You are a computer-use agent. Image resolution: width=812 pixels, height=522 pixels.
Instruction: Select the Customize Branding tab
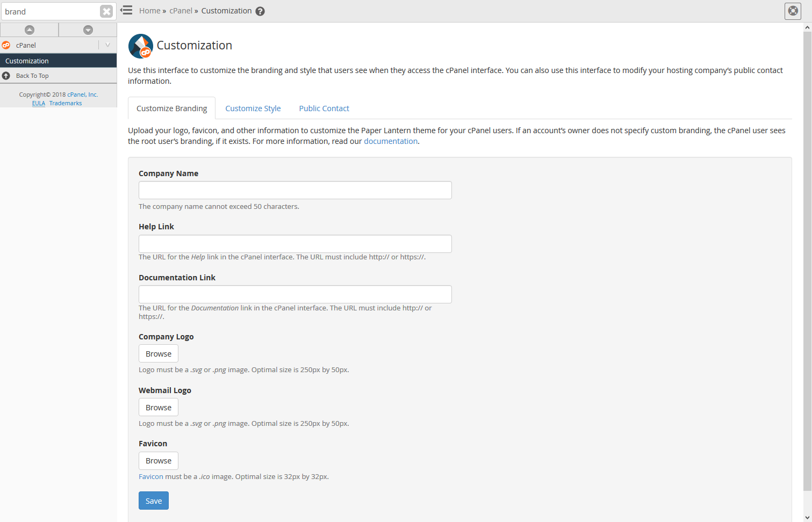[x=171, y=108]
